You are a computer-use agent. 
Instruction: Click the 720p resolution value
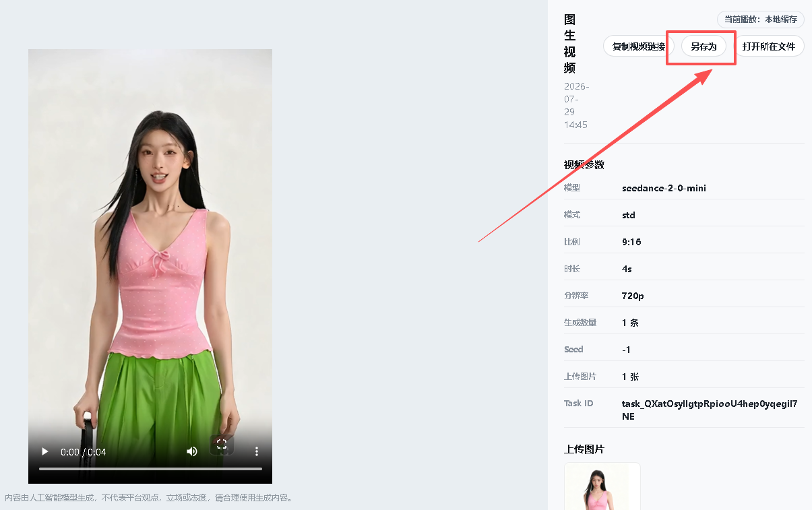[633, 296]
